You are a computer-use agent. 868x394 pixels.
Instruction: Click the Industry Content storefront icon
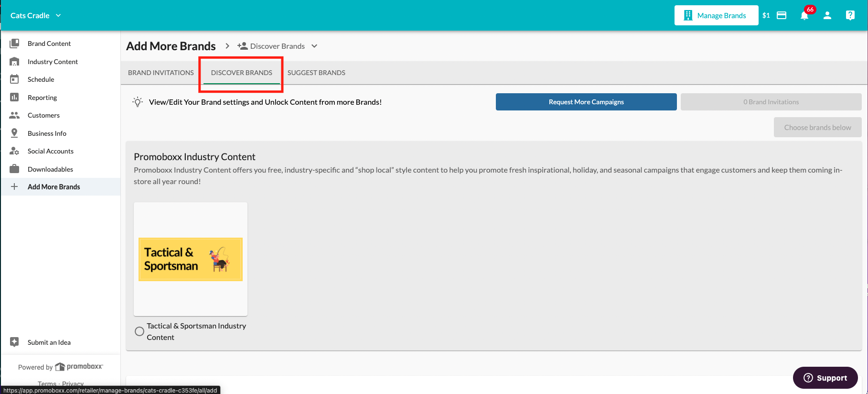[x=14, y=62]
